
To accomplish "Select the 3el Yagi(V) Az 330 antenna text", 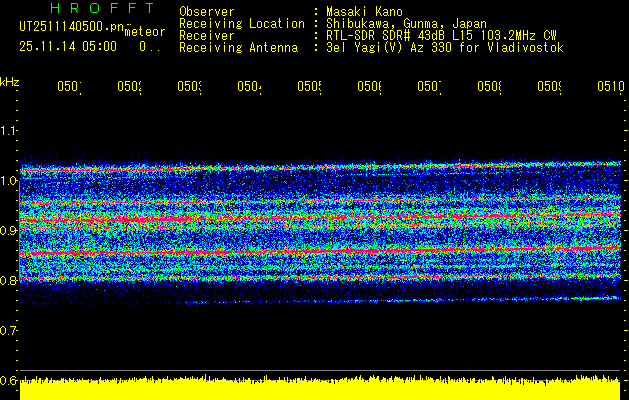I will point(445,48).
